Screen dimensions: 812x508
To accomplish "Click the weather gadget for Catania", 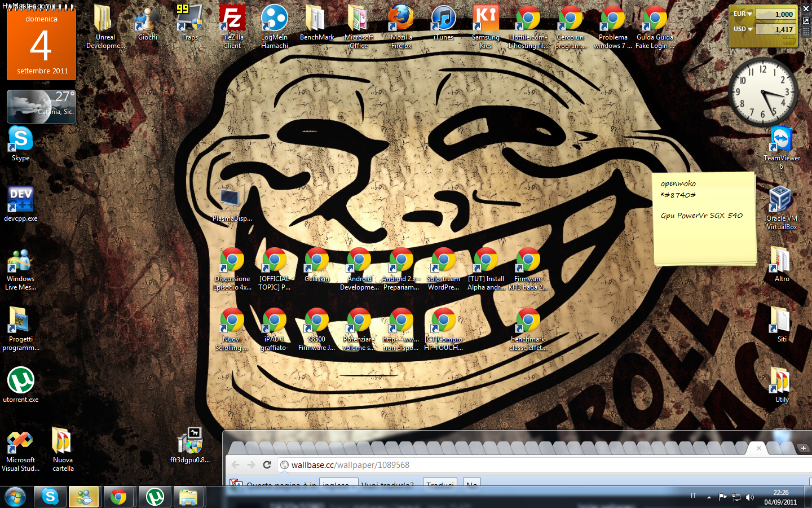I will (x=41, y=106).
